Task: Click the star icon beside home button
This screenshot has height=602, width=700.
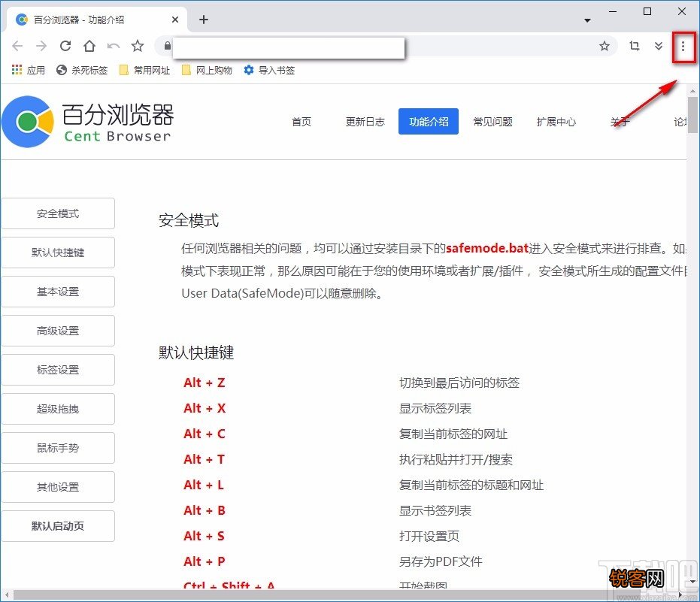Action: (138, 46)
